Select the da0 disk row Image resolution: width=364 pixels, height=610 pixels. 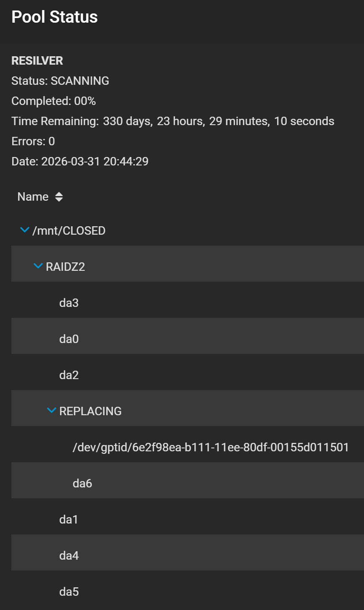pyautogui.click(x=69, y=339)
